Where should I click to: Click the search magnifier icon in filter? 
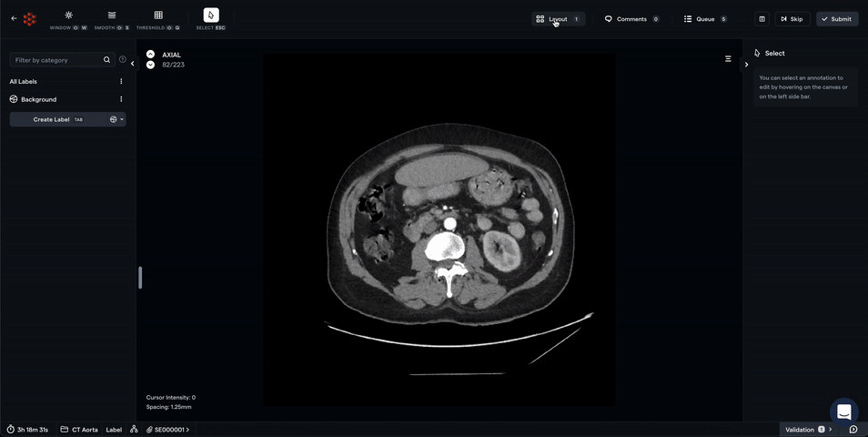click(106, 60)
